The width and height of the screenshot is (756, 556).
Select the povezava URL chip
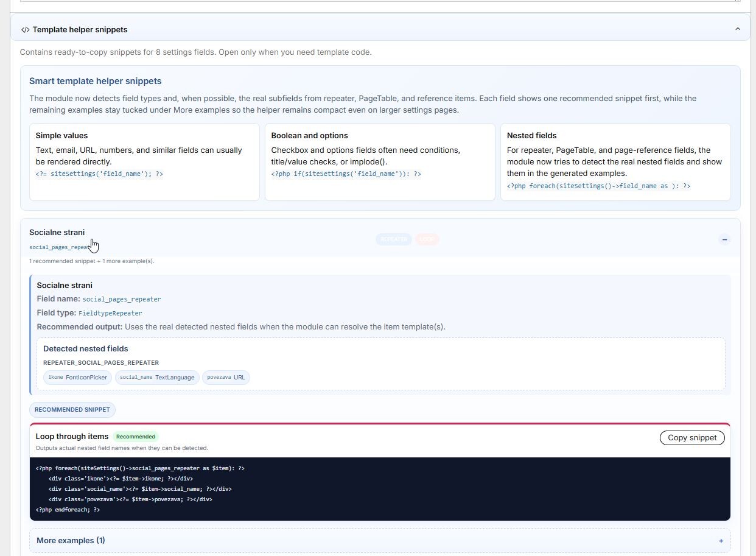[x=226, y=378]
